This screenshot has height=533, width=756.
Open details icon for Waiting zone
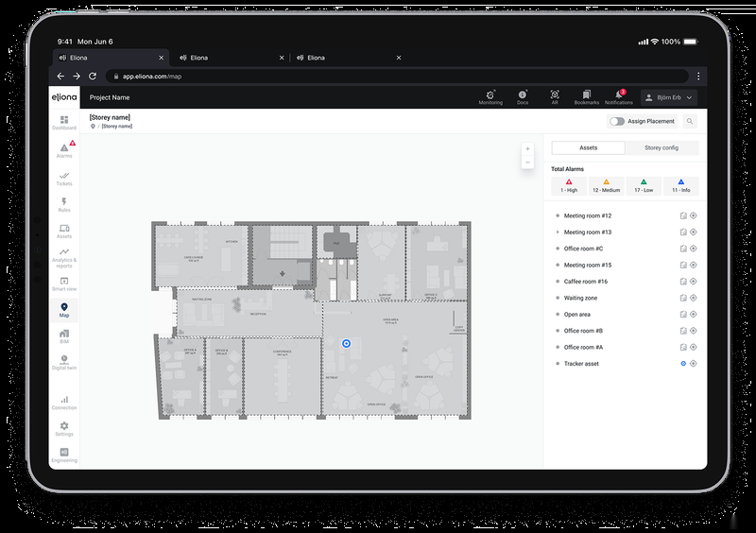pyautogui.click(x=683, y=298)
